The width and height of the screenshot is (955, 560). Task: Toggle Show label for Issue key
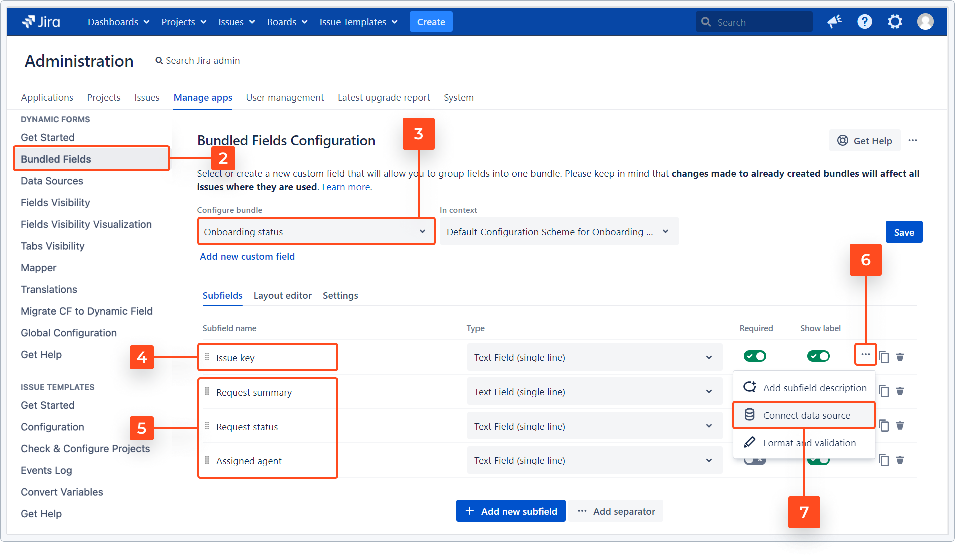click(x=818, y=356)
